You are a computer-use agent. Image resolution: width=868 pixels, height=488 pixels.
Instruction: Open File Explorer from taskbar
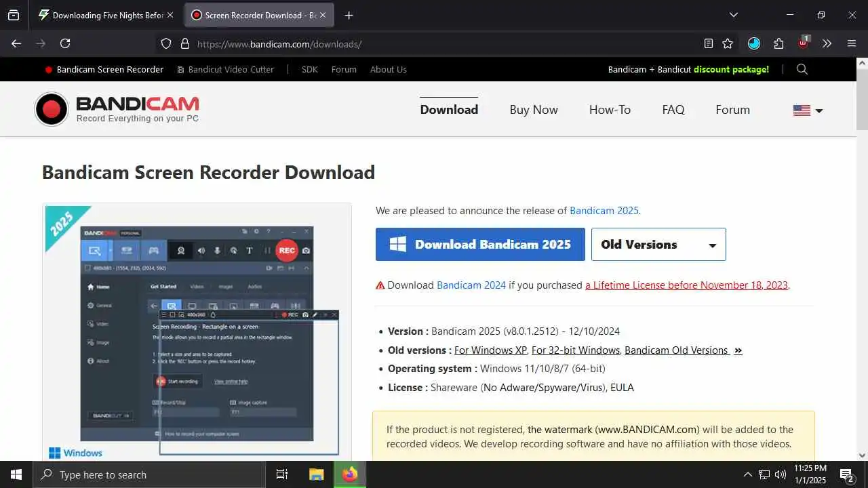pos(317,474)
